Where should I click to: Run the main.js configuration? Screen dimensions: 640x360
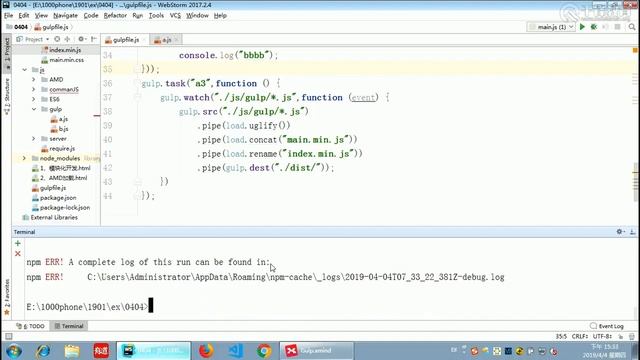[582, 27]
